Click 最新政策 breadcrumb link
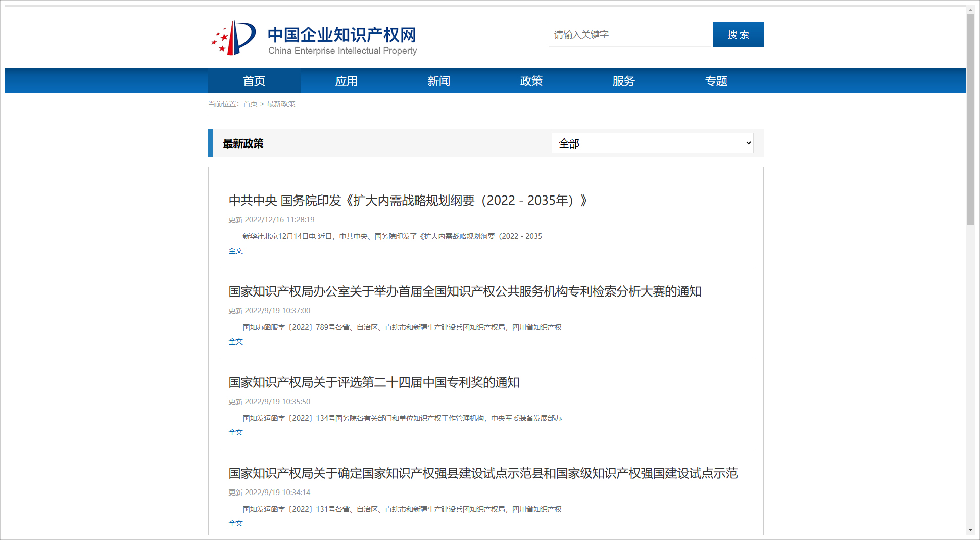 point(281,104)
